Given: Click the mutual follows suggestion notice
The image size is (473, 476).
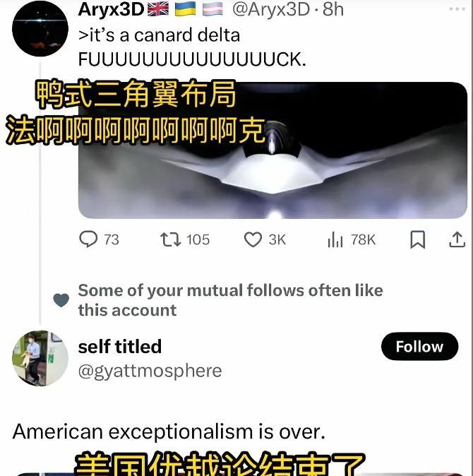Looking at the screenshot, I should pyautogui.click(x=230, y=300).
